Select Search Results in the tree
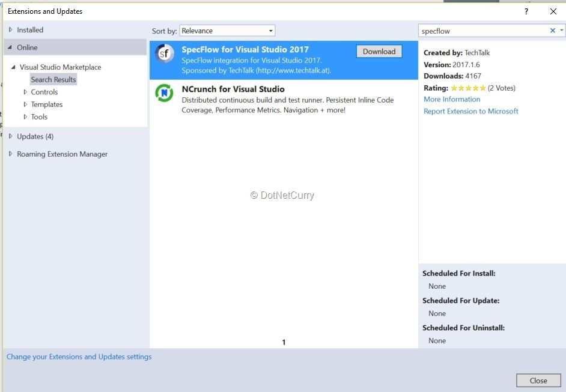The height and width of the screenshot is (392, 566). [x=53, y=79]
